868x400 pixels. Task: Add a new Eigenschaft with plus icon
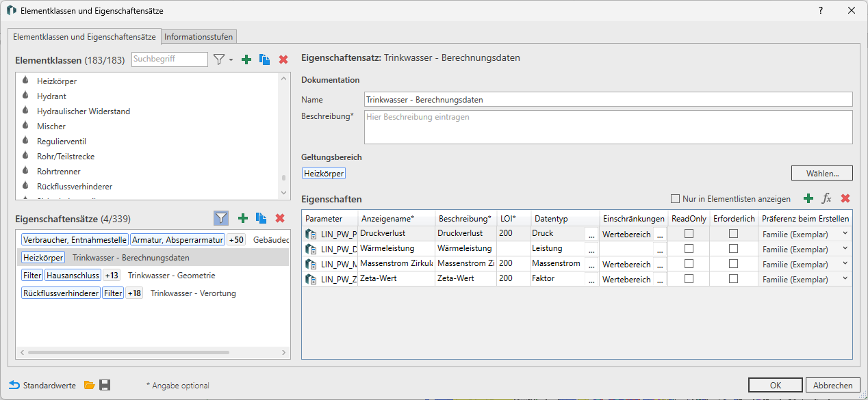click(808, 198)
